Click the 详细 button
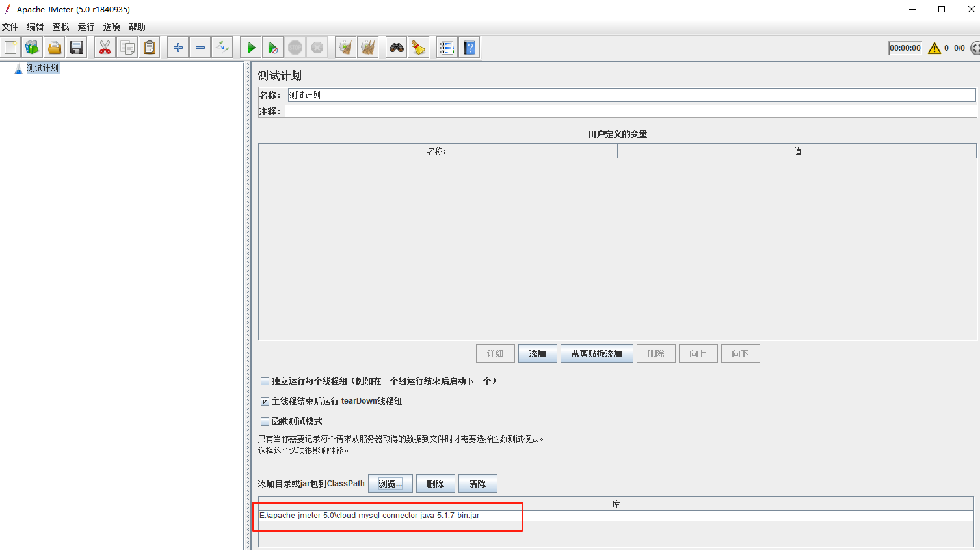The height and width of the screenshot is (550, 980). 496,353
